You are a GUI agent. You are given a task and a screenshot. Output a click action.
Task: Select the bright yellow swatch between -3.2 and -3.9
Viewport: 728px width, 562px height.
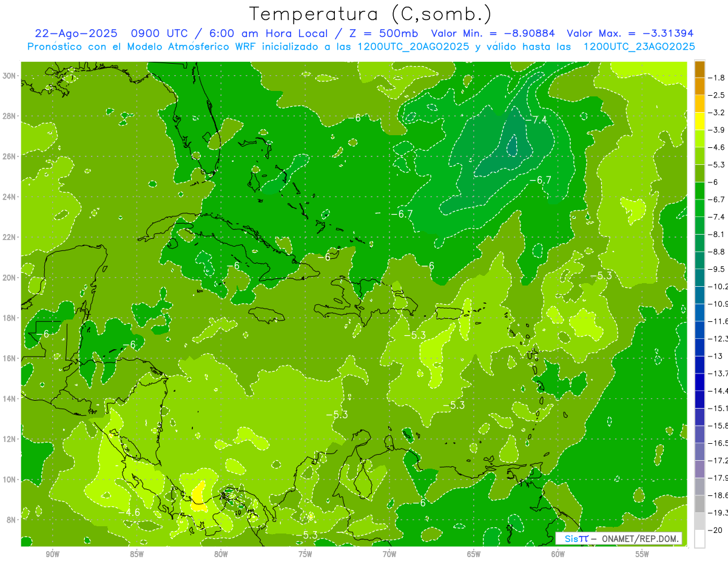tap(699, 121)
